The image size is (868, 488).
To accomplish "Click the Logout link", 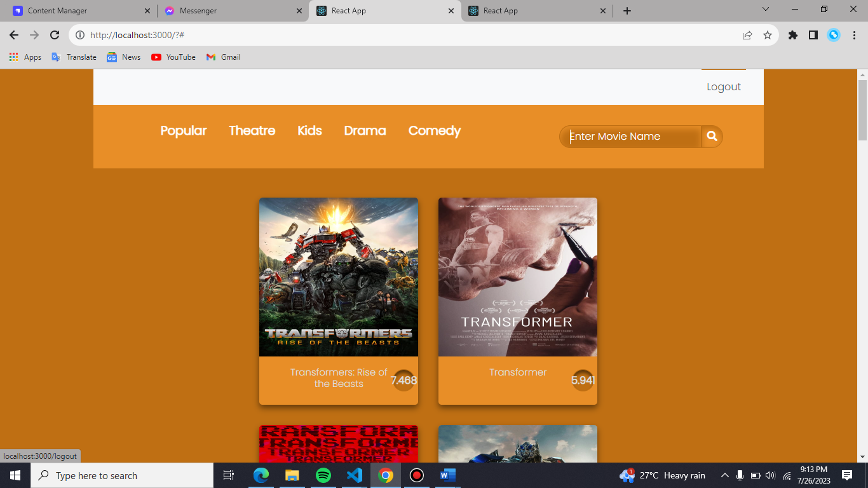I will pos(724,86).
